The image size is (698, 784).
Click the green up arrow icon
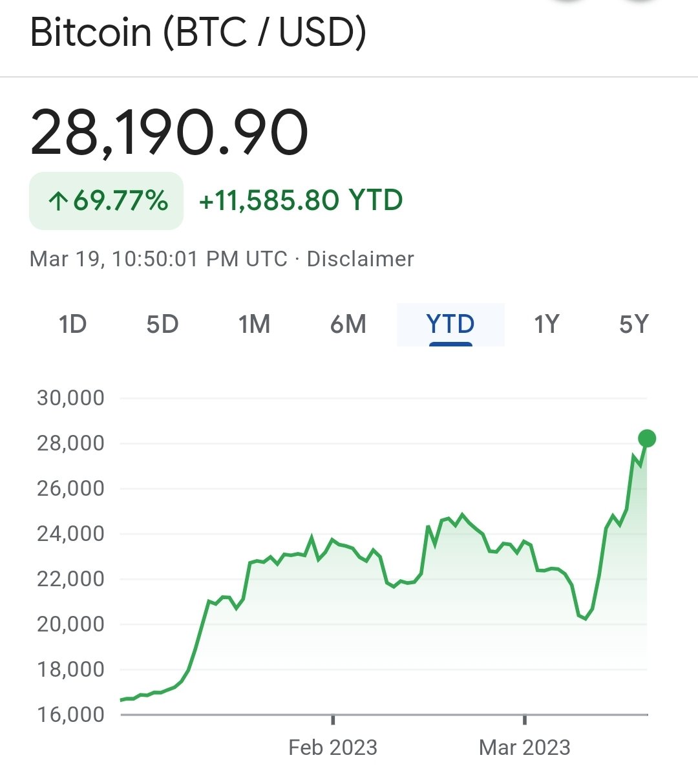point(58,202)
